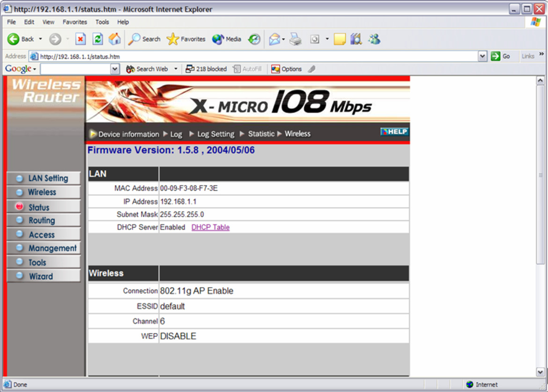
Task: Click the Home icon
Action: pos(115,39)
